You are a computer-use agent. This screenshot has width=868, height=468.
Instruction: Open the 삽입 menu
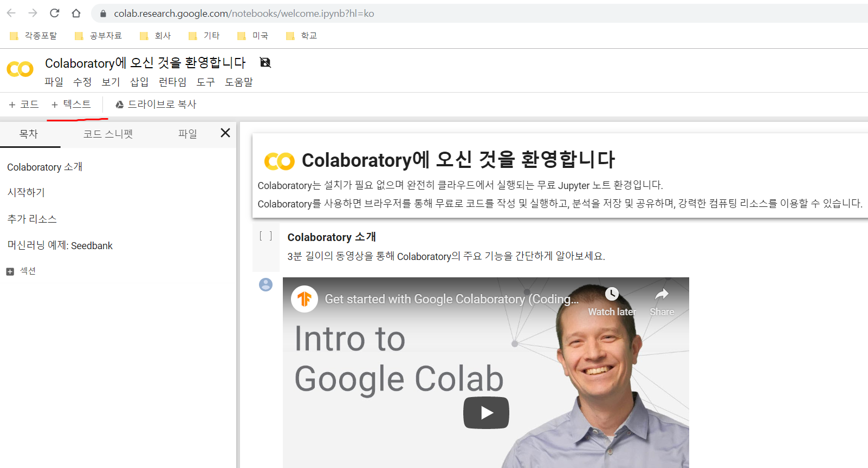coord(139,82)
